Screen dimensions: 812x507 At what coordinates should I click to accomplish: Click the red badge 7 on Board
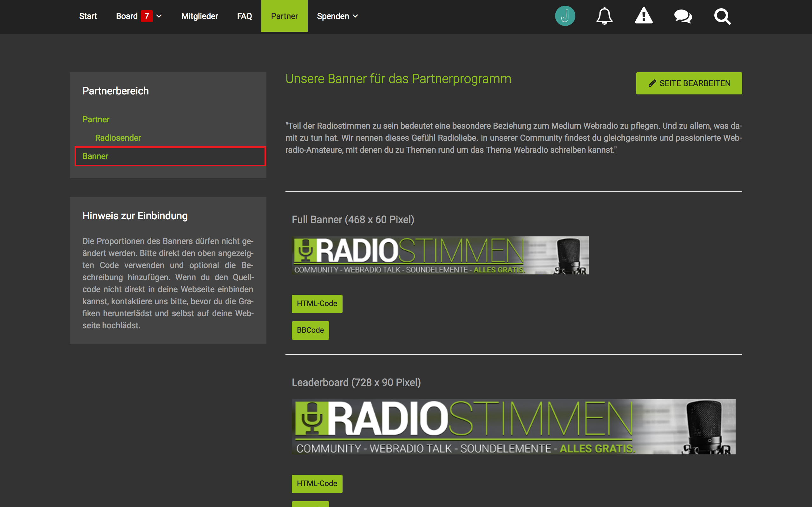point(147,16)
